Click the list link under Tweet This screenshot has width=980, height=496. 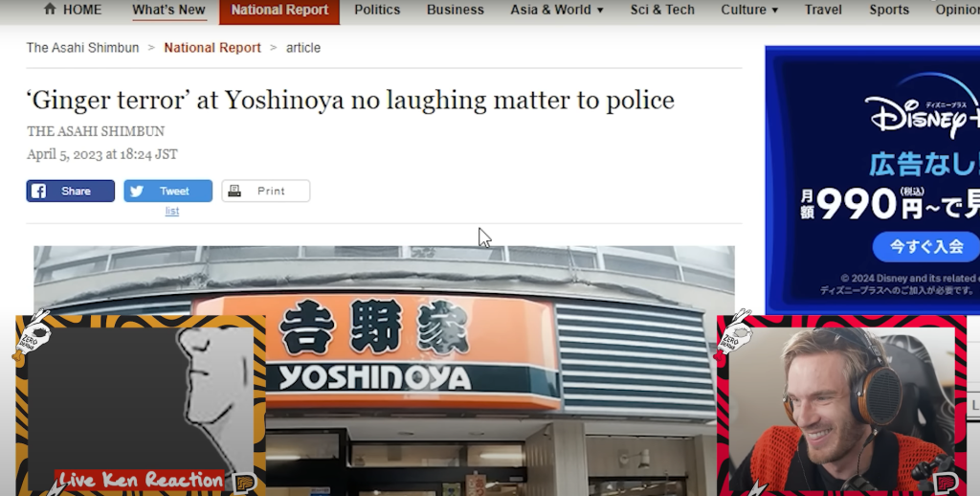(x=172, y=211)
